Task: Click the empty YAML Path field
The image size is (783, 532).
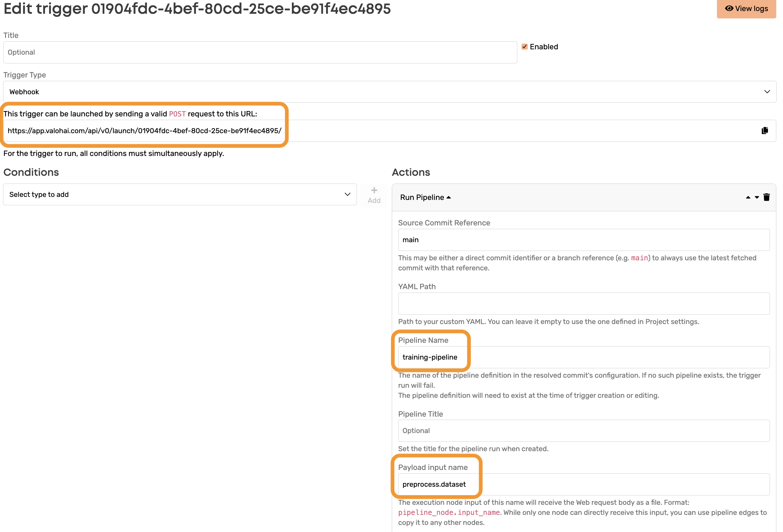Action: click(583, 304)
